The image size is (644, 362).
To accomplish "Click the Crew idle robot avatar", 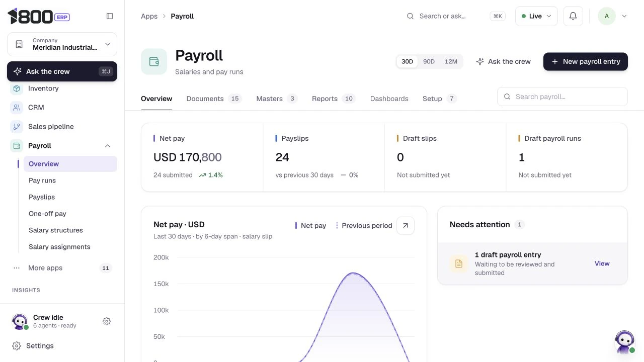I will [x=20, y=321].
